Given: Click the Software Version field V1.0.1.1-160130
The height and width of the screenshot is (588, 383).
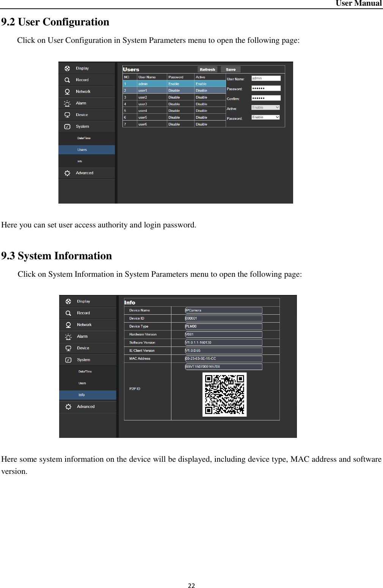Looking at the screenshot, I should pos(224,343).
